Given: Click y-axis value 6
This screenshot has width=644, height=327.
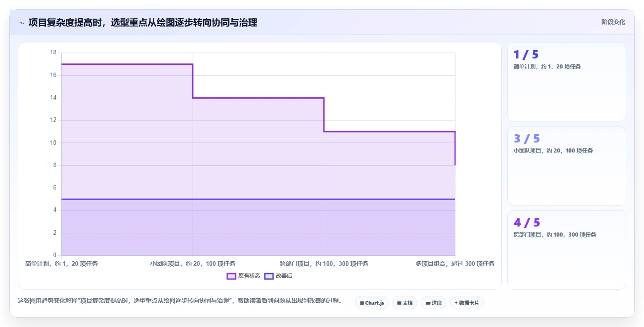Looking at the screenshot, I should [55, 188].
